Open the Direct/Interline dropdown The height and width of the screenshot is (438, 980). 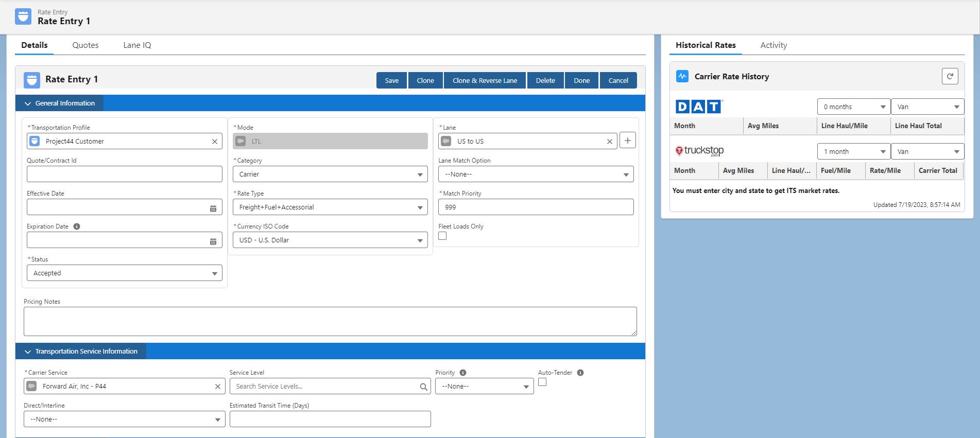click(x=125, y=419)
